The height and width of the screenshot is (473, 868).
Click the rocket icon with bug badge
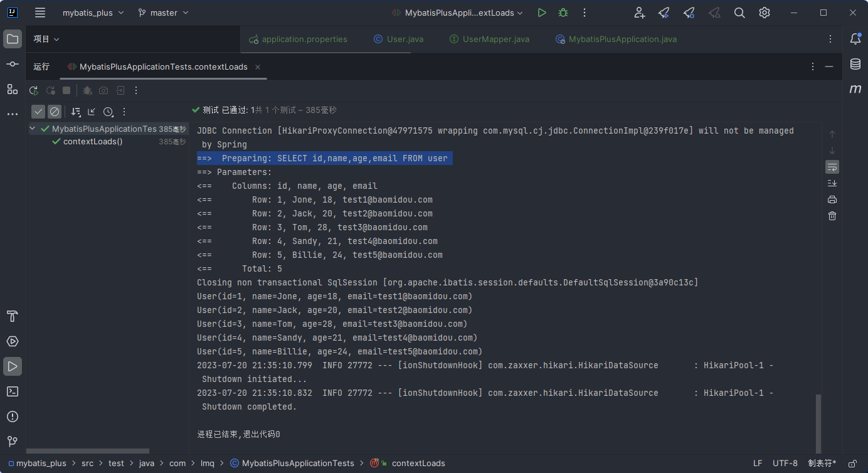[x=689, y=13]
